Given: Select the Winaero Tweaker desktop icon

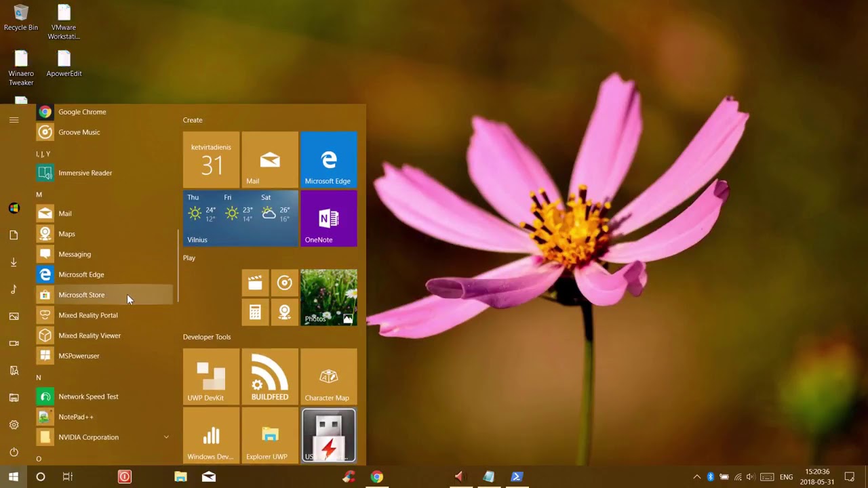Looking at the screenshot, I should coord(21,68).
